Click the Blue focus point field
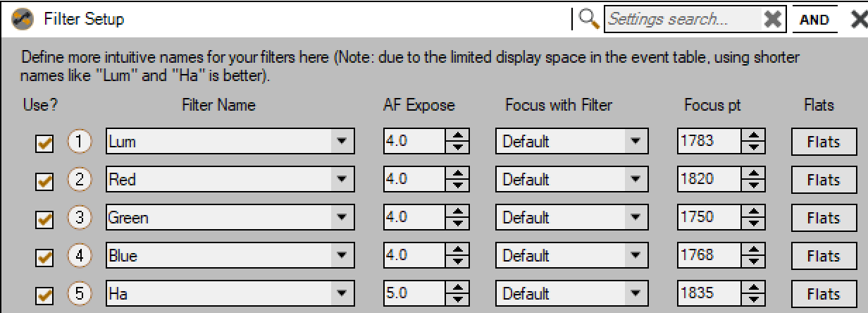Image resolution: width=868 pixels, height=313 pixels. 708,256
